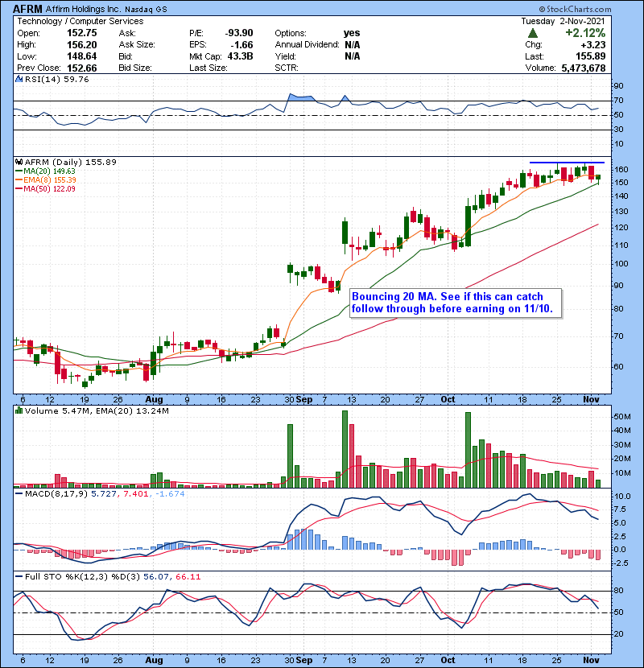The width and height of the screenshot is (644, 668).
Task: Click the tallest green volume bar mid-September
Action: [345, 449]
